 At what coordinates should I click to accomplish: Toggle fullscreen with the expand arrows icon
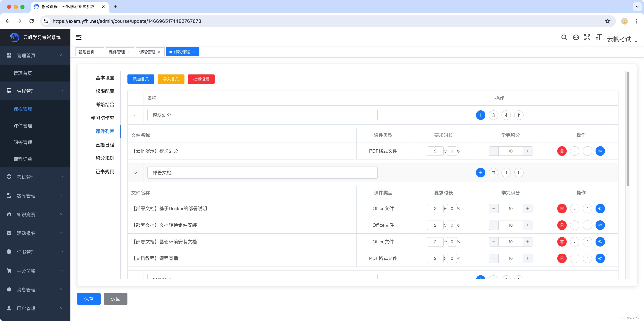[x=587, y=38]
